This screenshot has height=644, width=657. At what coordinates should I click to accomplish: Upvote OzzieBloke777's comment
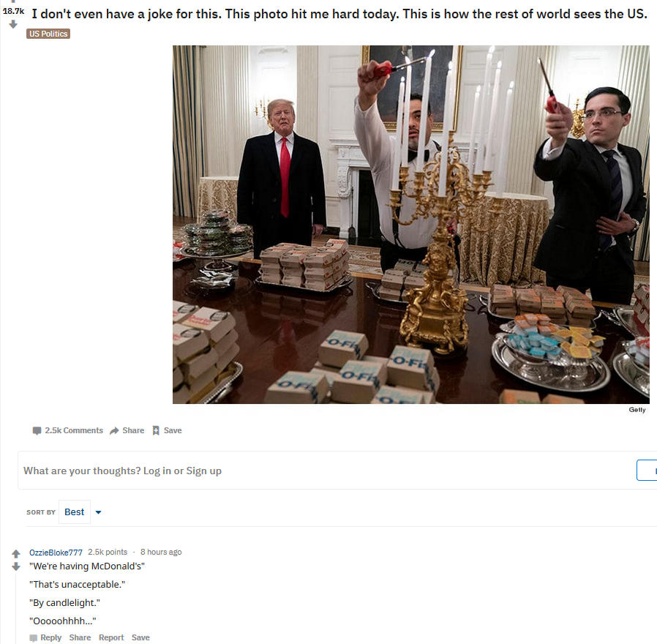coord(16,554)
